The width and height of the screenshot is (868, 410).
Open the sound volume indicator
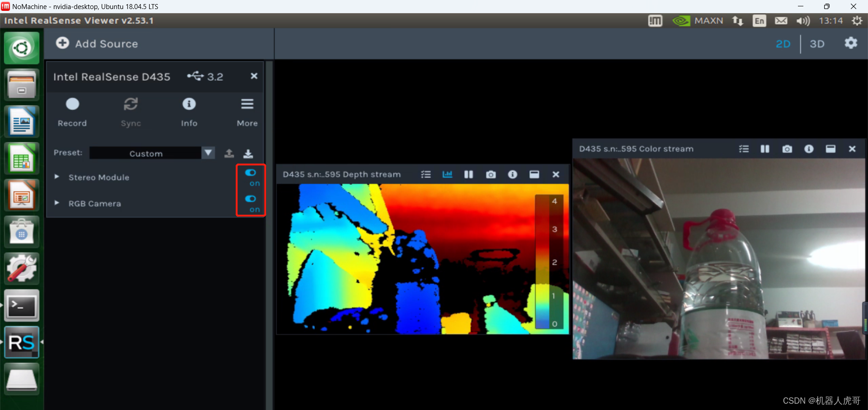(x=803, y=20)
